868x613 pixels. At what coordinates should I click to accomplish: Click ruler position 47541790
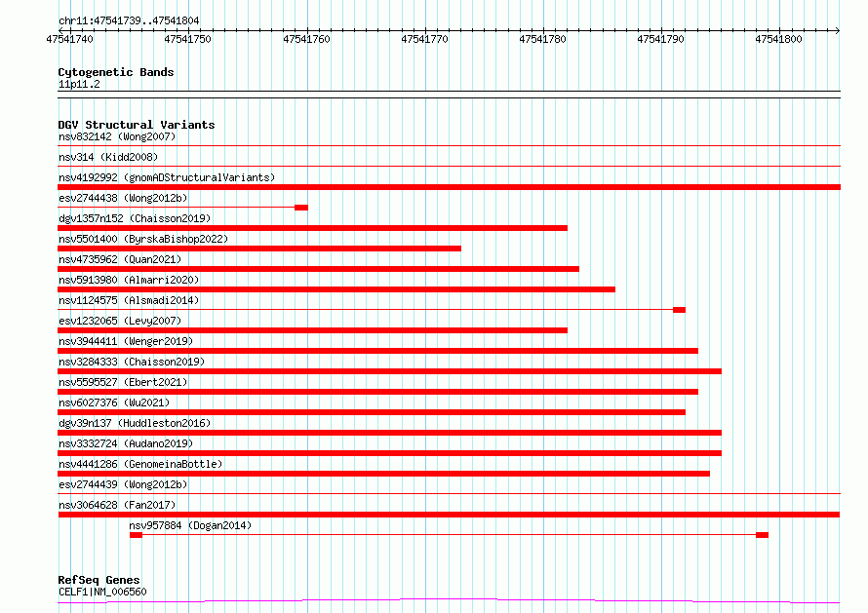(661, 39)
